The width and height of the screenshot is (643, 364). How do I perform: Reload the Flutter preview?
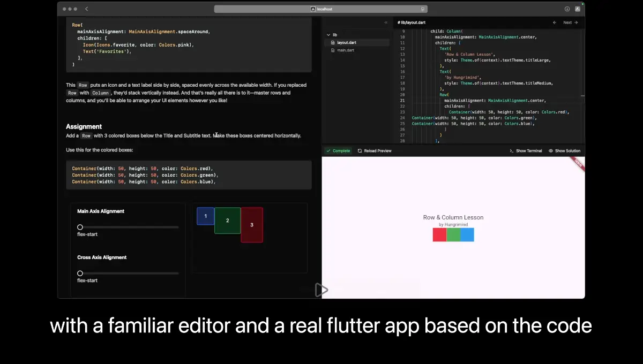pyautogui.click(x=375, y=151)
